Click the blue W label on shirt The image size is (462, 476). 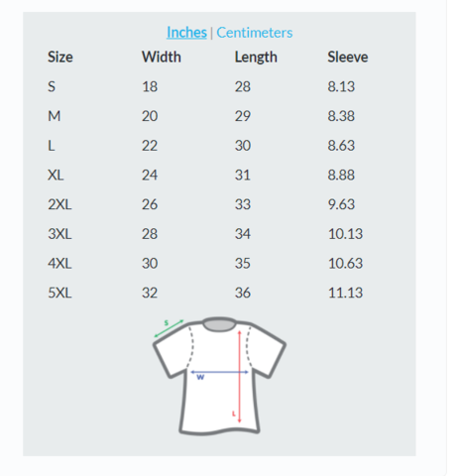tap(200, 377)
